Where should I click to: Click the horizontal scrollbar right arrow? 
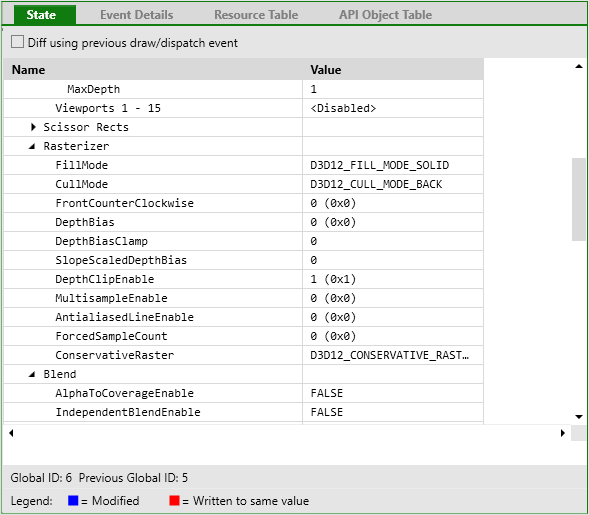(x=562, y=433)
